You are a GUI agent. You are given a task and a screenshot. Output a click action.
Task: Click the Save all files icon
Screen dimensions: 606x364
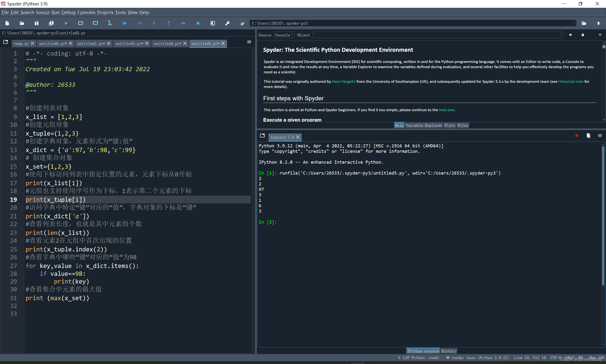pyautogui.click(x=51, y=23)
